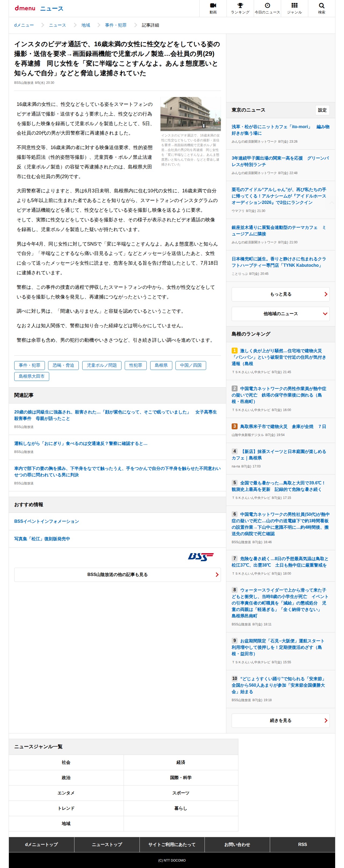Go to 地域 breadcrumb link
This screenshot has height=868, width=344.
coord(85,25)
